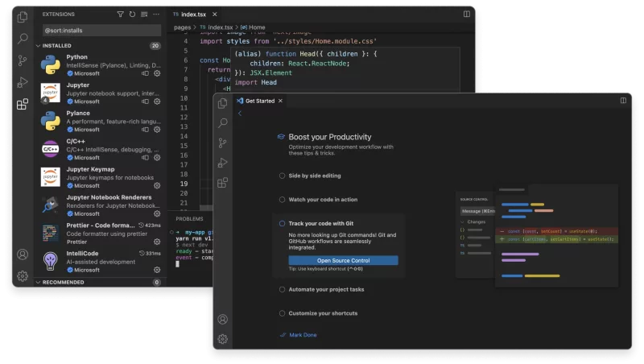Screen dimensions: 644x364
Task: Click the @sort:installs search field
Action: [x=101, y=31]
